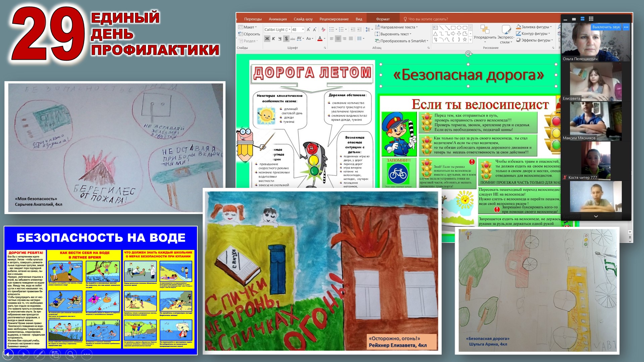Switch to the Слайд-шоу tab
The width and height of the screenshot is (644, 362).
303,19
